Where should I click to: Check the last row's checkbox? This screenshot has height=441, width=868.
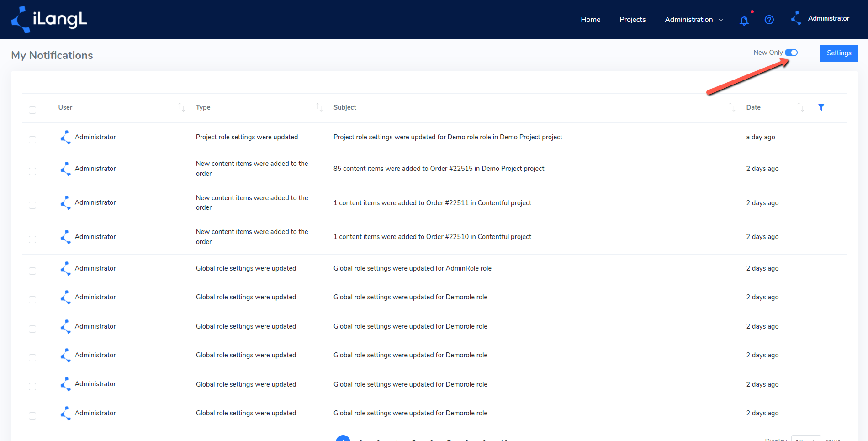32,416
